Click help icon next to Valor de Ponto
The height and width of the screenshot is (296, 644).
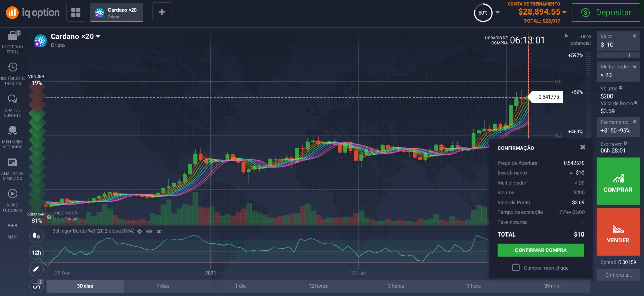(x=636, y=103)
